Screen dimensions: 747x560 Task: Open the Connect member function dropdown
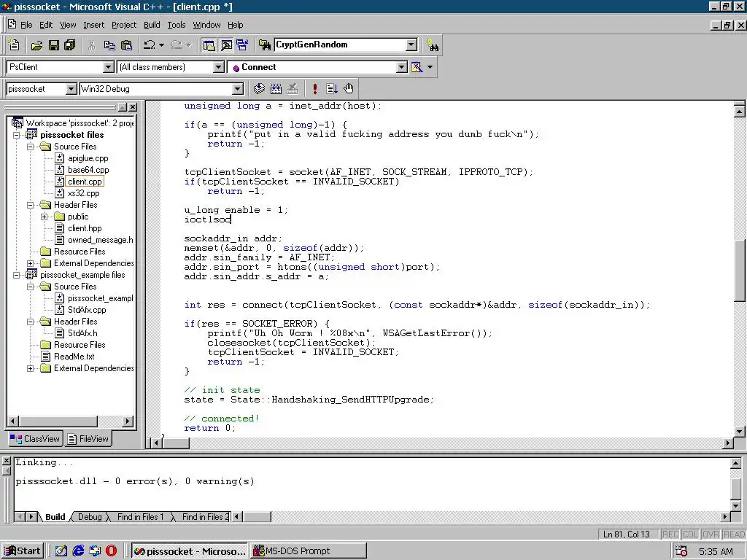click(x=402, y=67)
